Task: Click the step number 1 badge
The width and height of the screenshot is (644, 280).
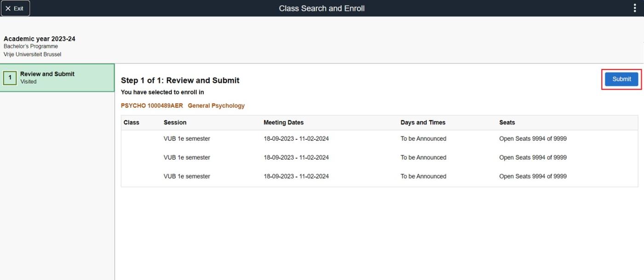Action: [x=10, y=78]
